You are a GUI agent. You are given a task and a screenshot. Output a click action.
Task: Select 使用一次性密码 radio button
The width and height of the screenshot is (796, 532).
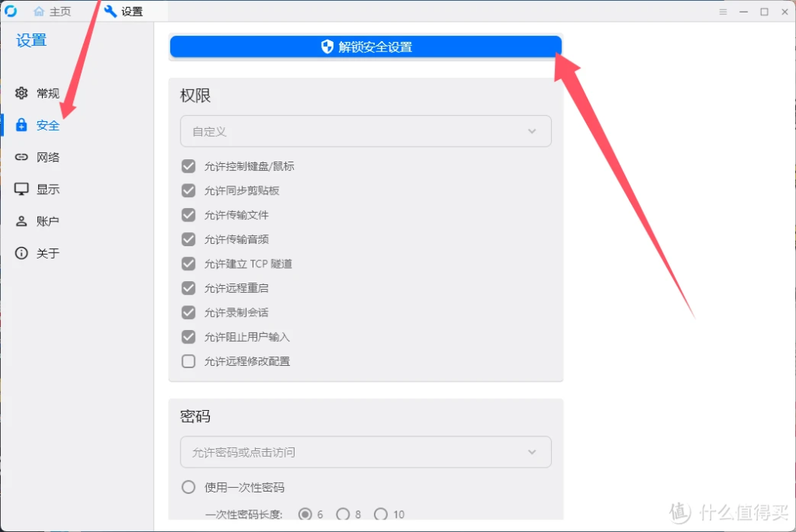pyautogui.click(x=188, y=488)
